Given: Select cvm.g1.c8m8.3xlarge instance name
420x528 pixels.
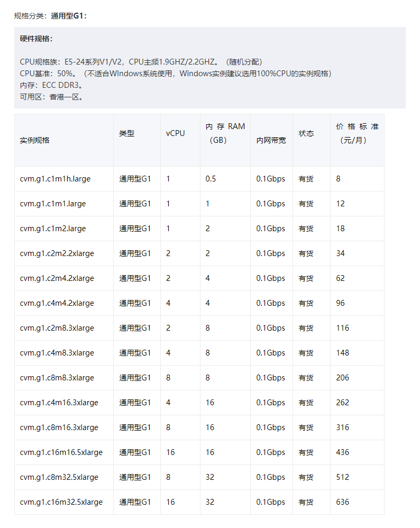Looking at the screenshot, I should (x=57, y=378).
